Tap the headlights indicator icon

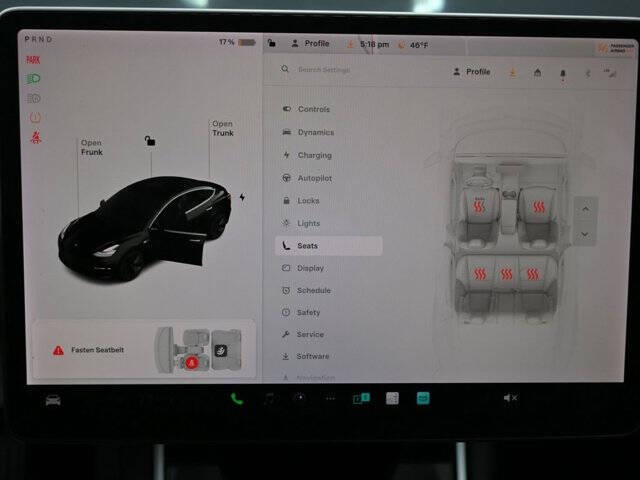pos(33,78)
